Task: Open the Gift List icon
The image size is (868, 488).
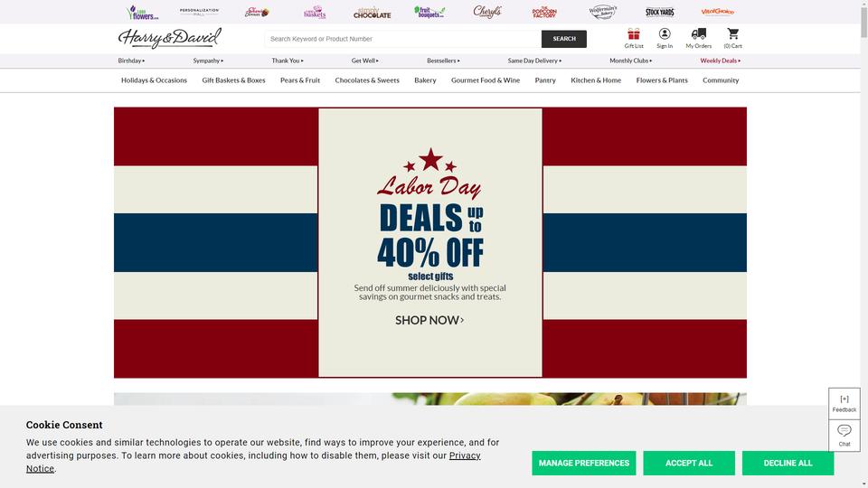Action: point(633,34)
